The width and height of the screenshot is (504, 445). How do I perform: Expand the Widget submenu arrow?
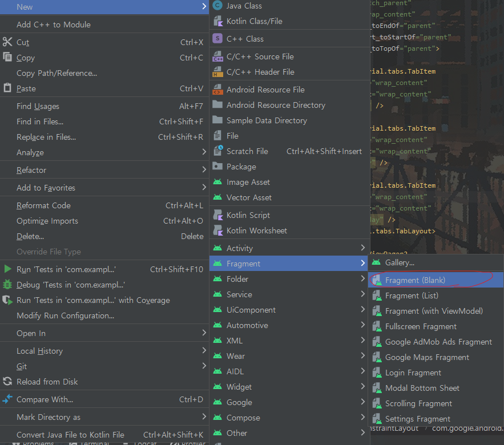[362, 386]
